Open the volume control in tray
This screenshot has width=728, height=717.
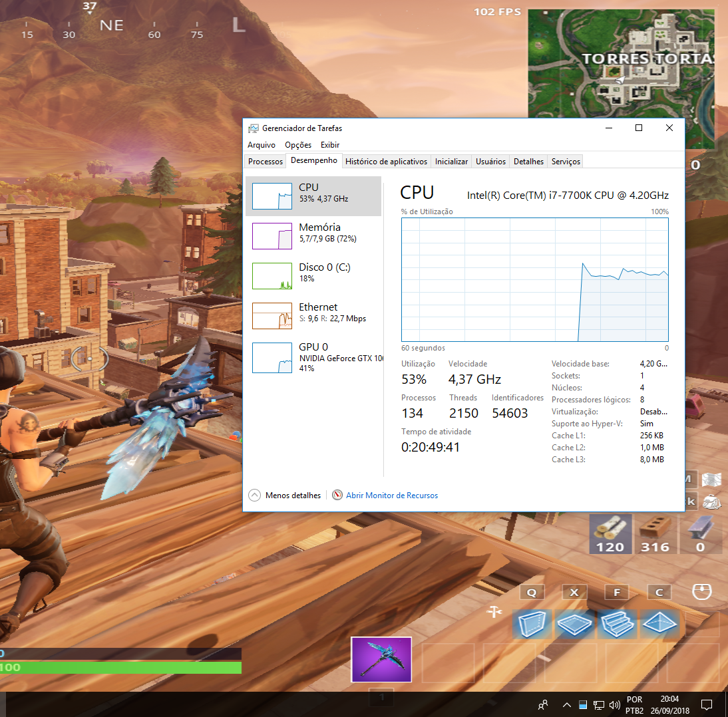coord(615,705)
